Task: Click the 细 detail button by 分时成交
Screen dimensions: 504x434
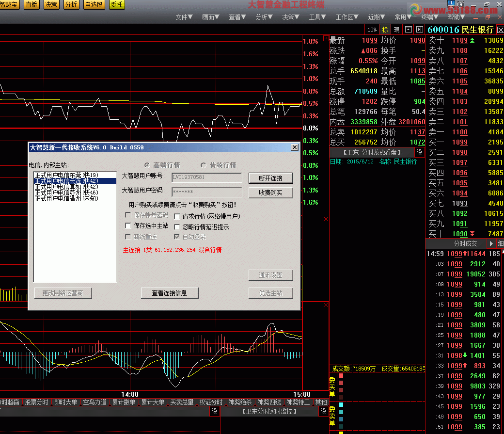Action: click(501, 243)
